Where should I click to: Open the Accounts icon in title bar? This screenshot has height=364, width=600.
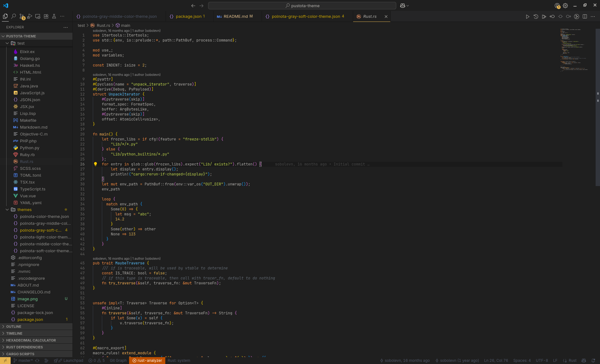click(x=557, y=6)
